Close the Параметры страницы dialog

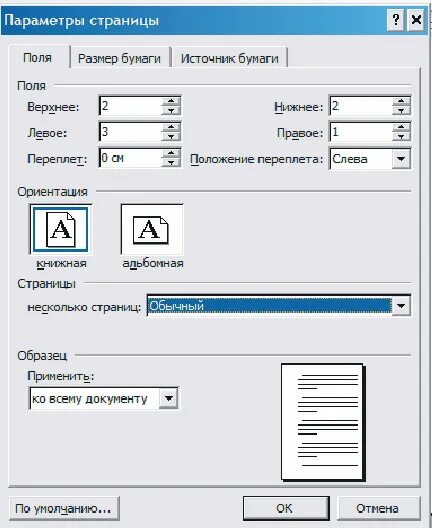pyautogui.click(x=416, y=20)
